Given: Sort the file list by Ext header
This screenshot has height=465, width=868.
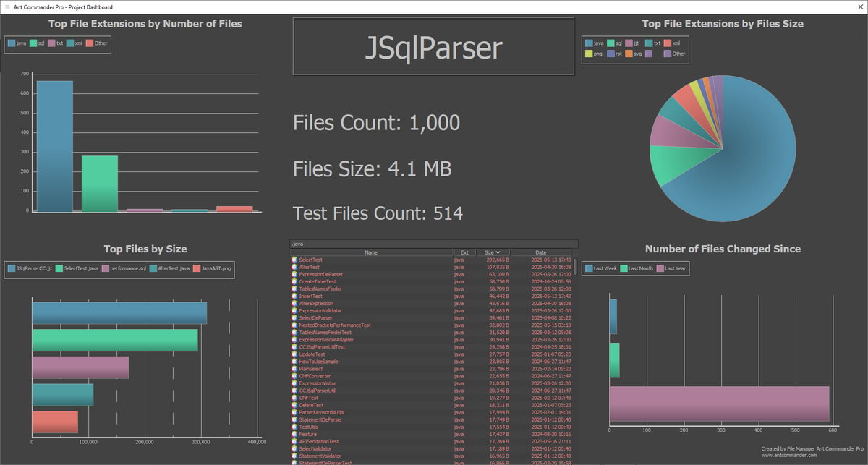Looking at the screenshot, I should click(x=464, y=252).
